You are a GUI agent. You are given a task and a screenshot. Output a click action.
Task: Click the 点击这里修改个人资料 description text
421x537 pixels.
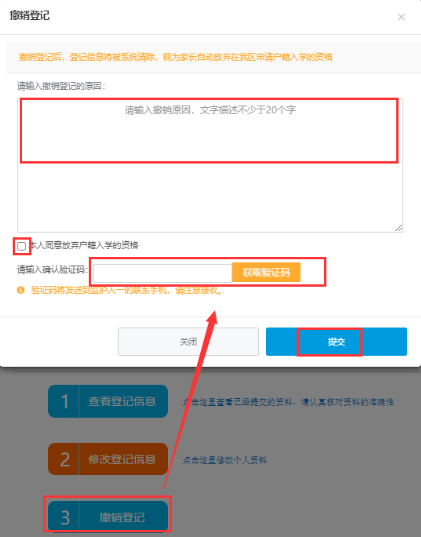pyautogui.click(x=225, y=460)
